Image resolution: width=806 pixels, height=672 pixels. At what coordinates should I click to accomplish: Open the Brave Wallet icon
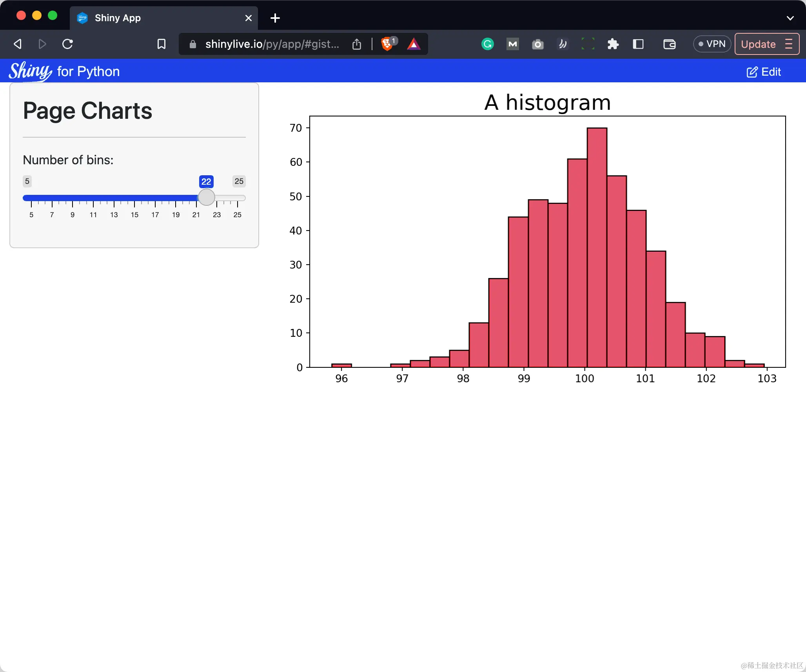669,44
